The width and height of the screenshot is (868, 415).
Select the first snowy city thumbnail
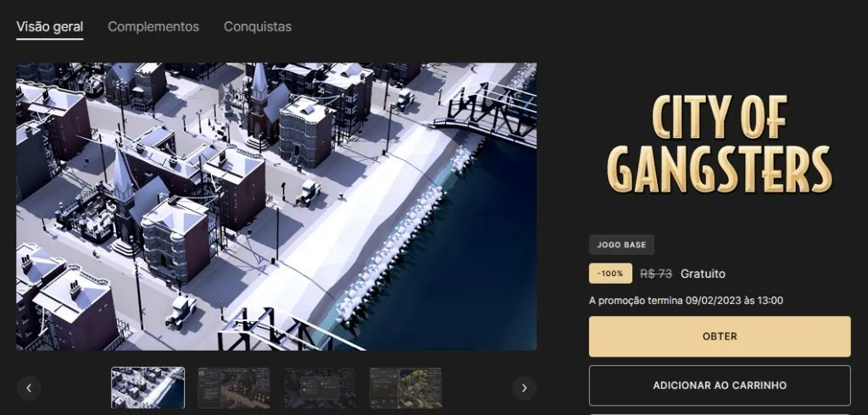(147, 388)
